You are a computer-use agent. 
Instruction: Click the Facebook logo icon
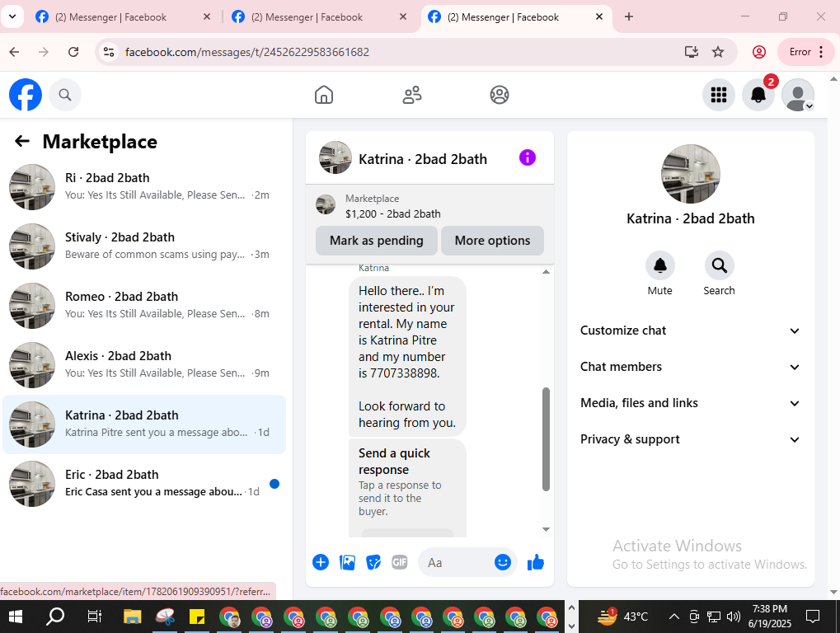(x=26, y=95)
